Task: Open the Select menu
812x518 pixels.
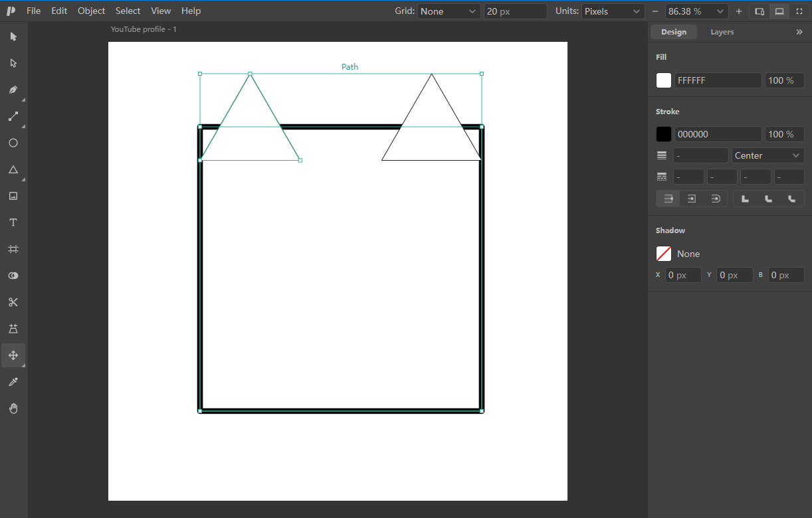Action: pyautogui.click(x=128, y=11)
